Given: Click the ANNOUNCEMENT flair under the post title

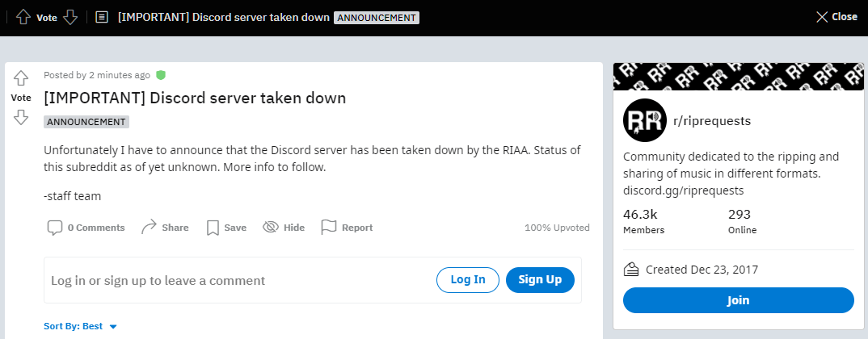Looking at the screenshot, I should click(86, 122).
